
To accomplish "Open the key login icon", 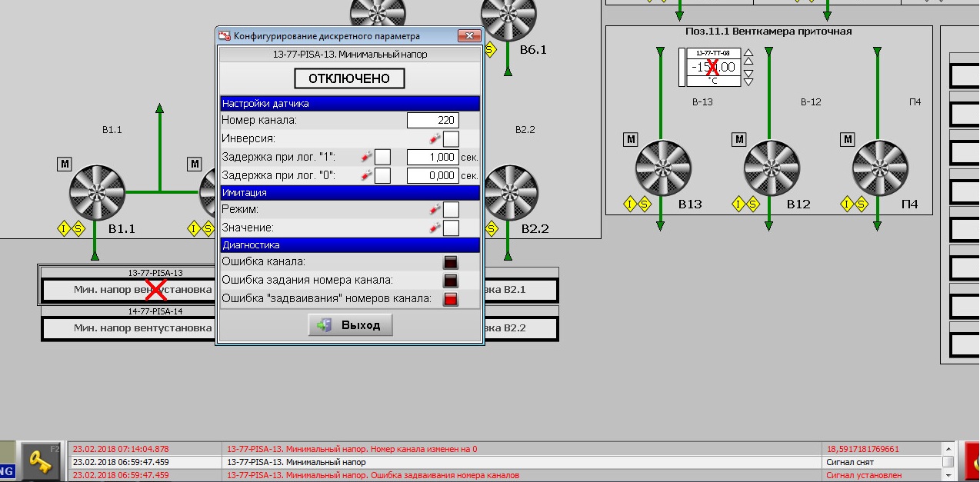I will coord(40,460).
